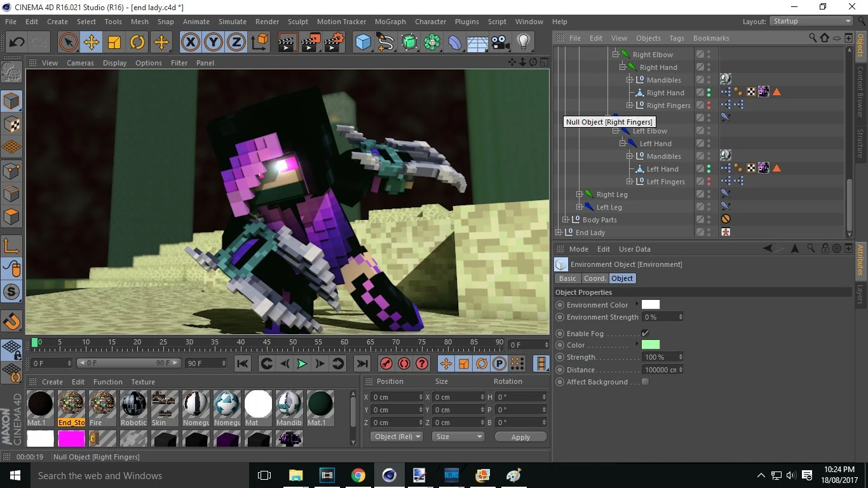Switch to Edges mode
The height and width of the screenshot is (488, 868).
[11, 193]
